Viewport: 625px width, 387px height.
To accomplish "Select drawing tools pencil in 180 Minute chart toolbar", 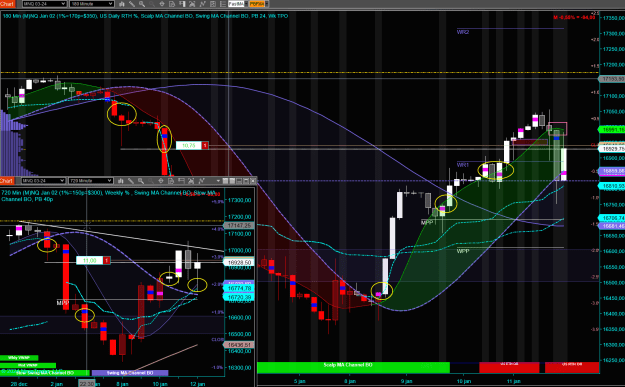I will pyautogui.click(x=132, y=4).
